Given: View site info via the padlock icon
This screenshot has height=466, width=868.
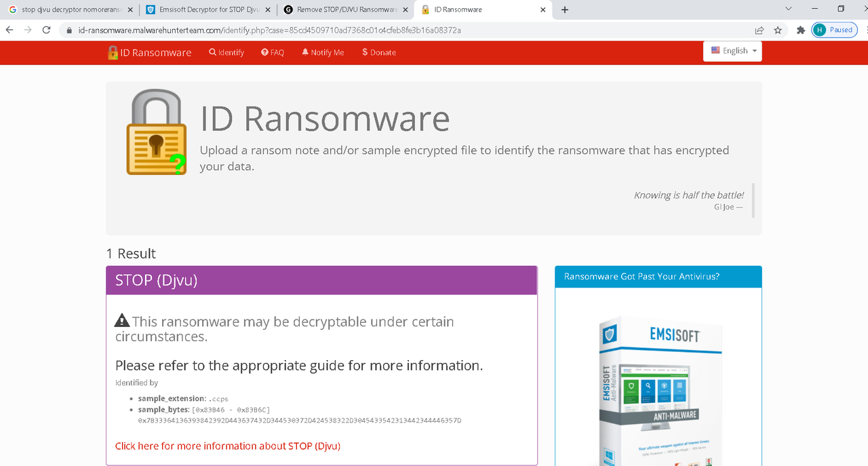Looking at the screenshot, I should [x=69, y=31].
